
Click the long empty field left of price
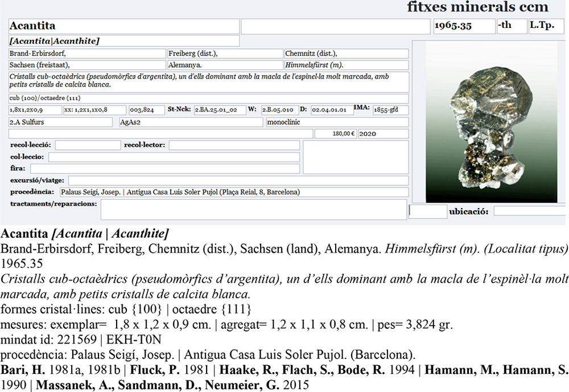click(161, 134)
